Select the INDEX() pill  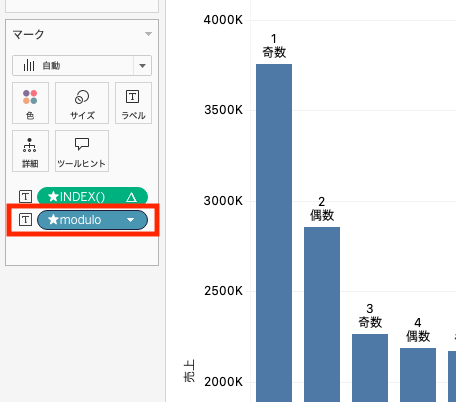[x=92, y=197]
